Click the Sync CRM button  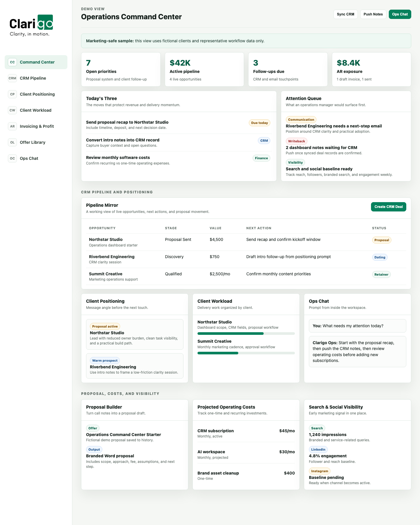click(345, 14)
